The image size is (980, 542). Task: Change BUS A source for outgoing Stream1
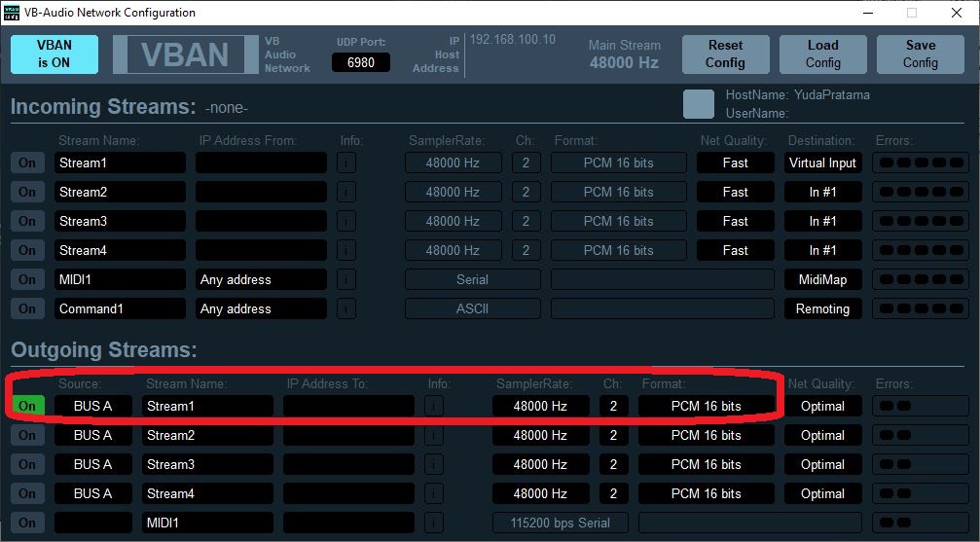click(93, 406)
